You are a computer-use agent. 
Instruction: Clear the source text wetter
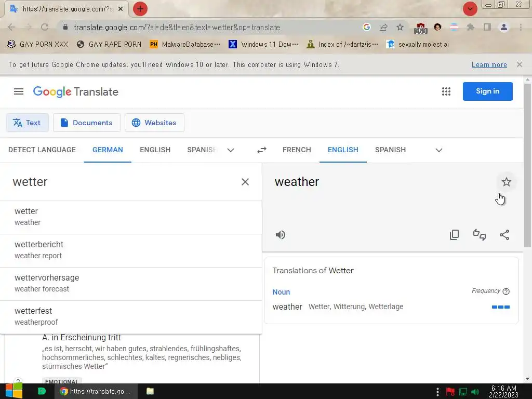click(245, 182)
